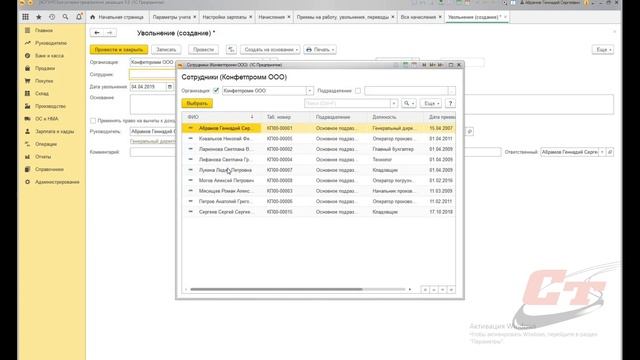Open section Продажи in sidebar
This screenshot has height=360, width=640.
44,68
